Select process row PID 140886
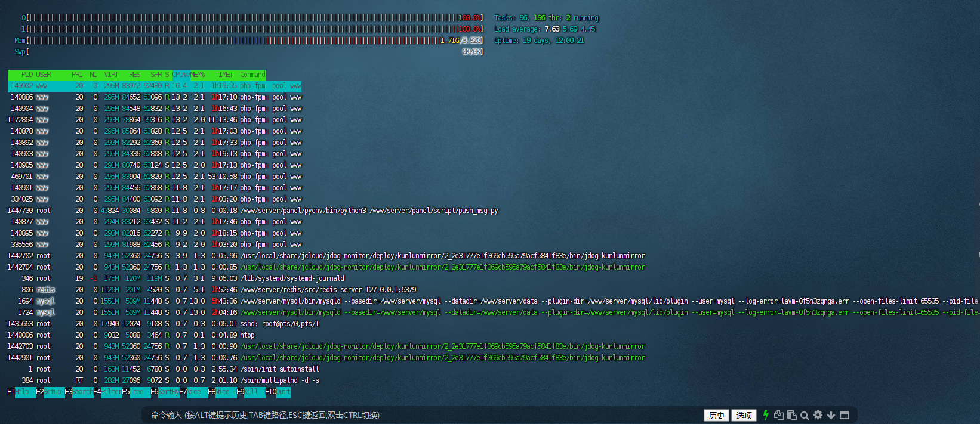This screenshot has width=980, height=424. (155, 97)
